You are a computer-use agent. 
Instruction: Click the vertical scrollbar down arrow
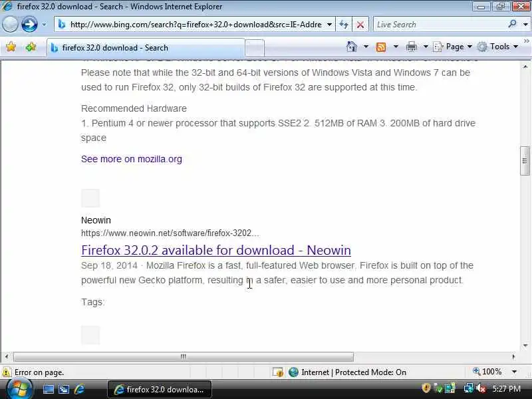coord(525,346)
